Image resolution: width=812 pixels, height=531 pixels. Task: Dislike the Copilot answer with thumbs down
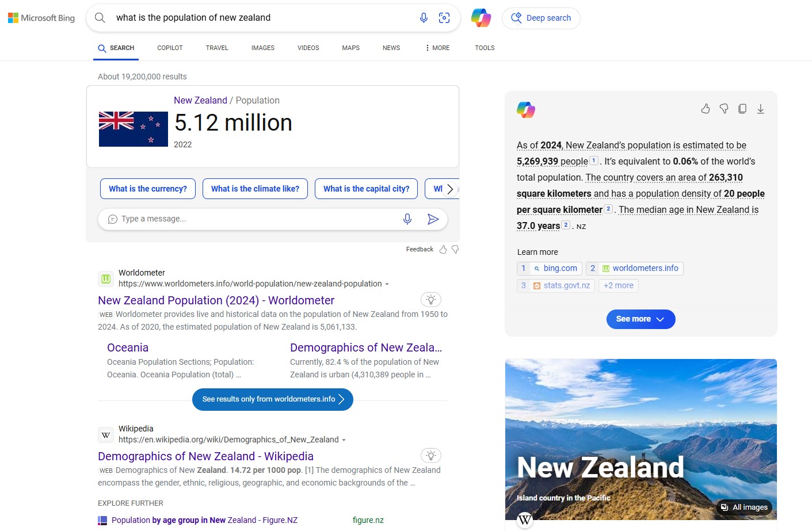click(724, 109)
